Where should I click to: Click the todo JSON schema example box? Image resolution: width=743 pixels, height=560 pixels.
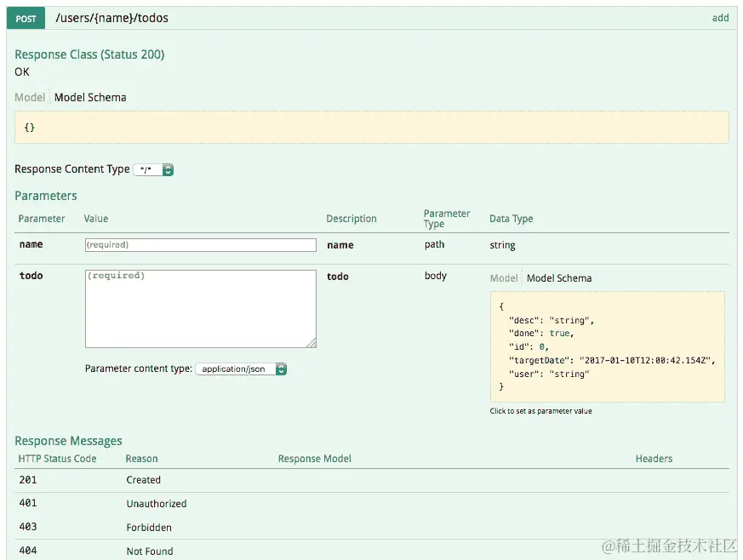pyautogui.click(x=608, y=346)
